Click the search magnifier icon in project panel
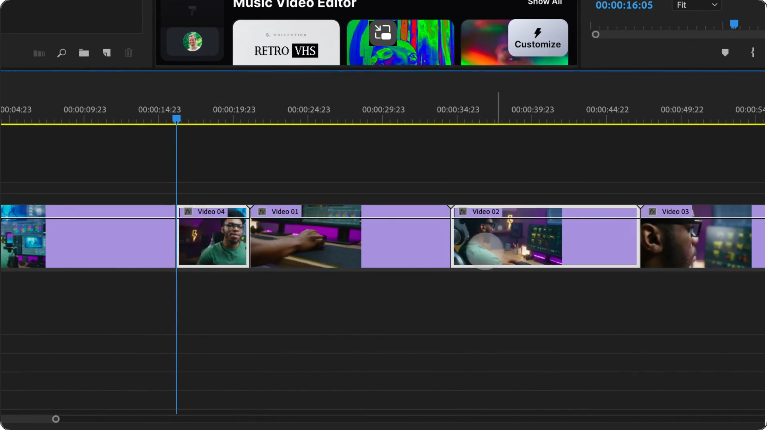 pyautogui.click(x=61, y=53)
